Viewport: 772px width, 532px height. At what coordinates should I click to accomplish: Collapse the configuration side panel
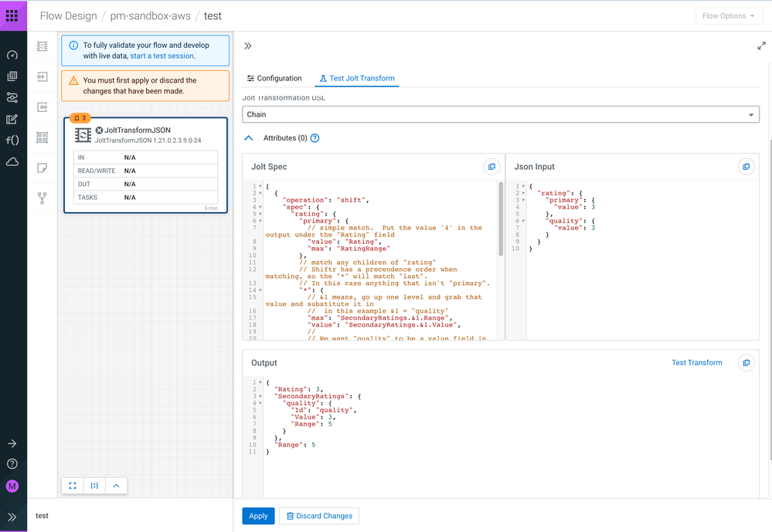click(248, 46)
